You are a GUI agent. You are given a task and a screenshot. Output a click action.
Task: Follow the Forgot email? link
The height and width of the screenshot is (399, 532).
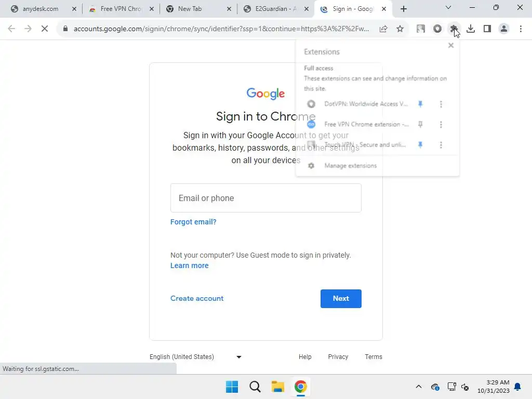coord(193,222)
